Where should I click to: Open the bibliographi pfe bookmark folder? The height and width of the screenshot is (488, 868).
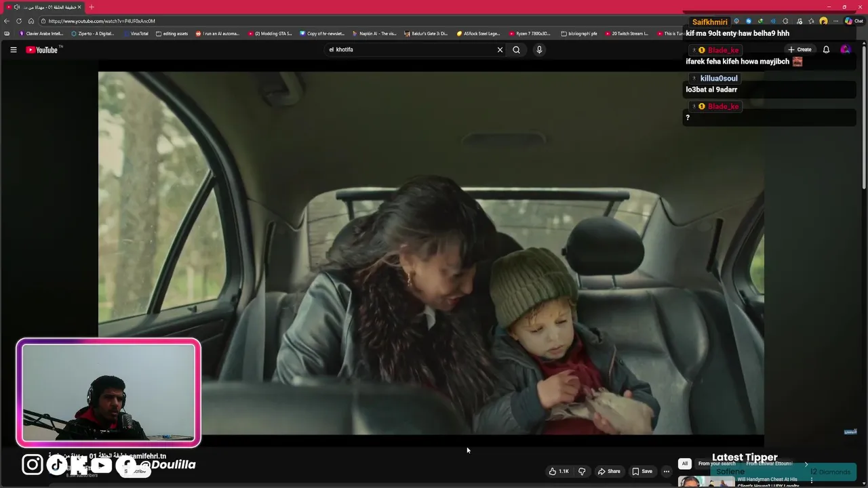[x=579, y=33]
